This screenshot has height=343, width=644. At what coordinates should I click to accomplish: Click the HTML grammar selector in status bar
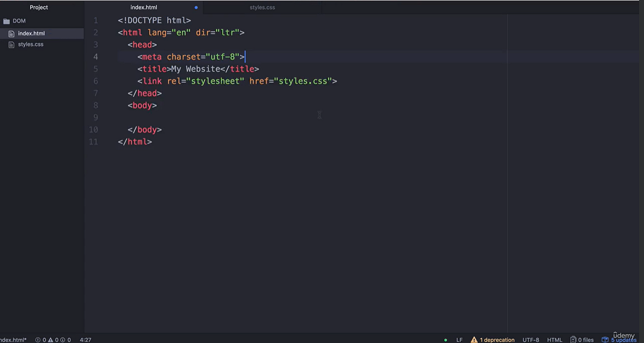(554, 340)
